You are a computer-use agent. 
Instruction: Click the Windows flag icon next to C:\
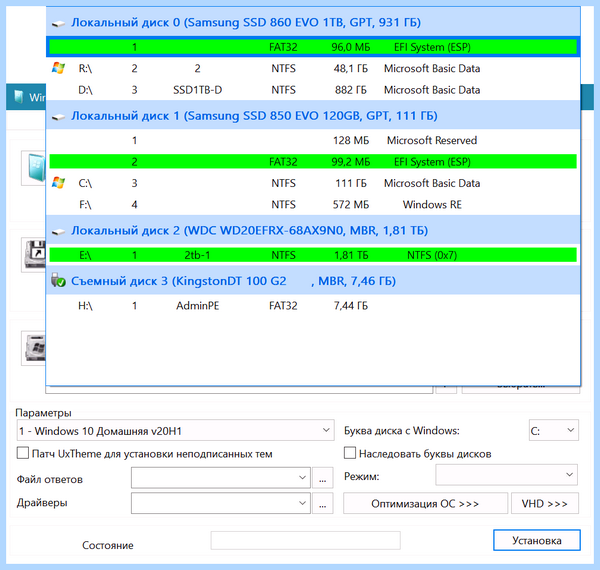pyautogui.click(x=58, y=183)
